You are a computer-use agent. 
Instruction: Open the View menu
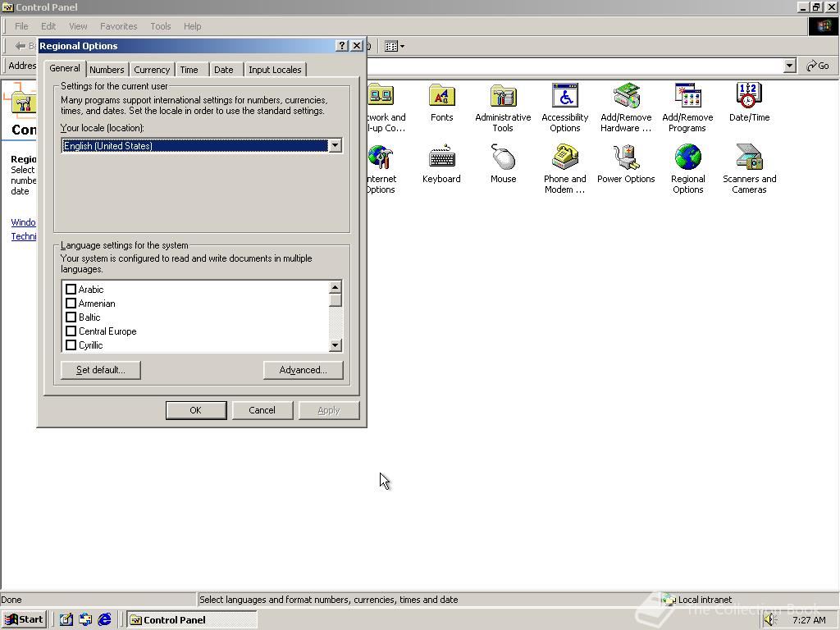[x=78, y=26]
